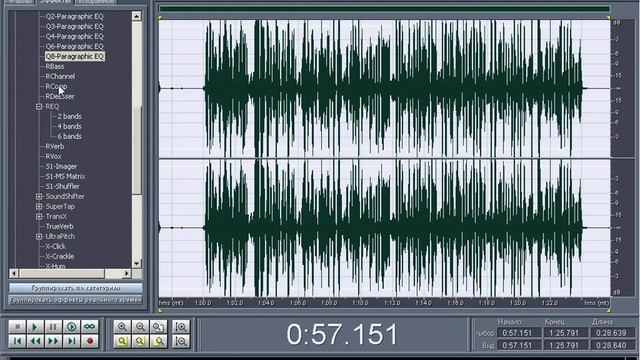
Task: Expand the UltraPitch effects group
Action: [39, 236]
